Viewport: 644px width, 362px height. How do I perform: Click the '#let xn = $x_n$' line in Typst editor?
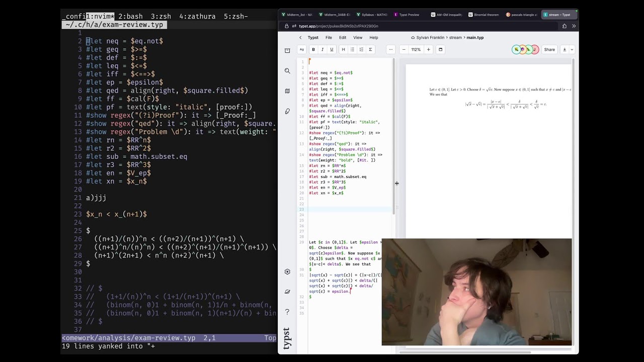click(x=326, y=193)
